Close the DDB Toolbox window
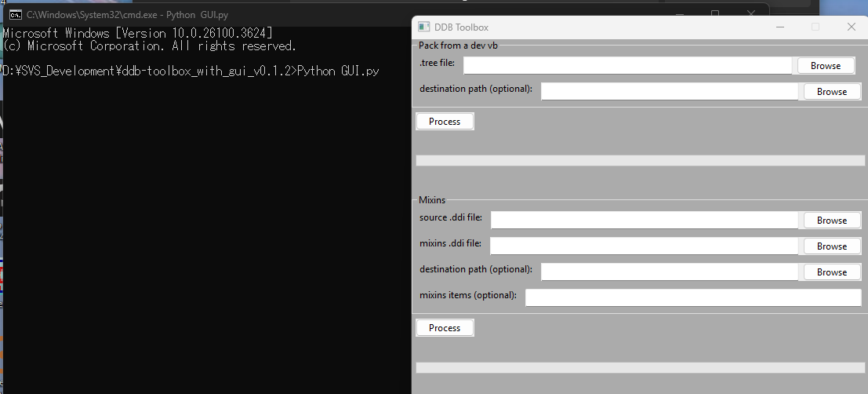 [x=851, y=27]
